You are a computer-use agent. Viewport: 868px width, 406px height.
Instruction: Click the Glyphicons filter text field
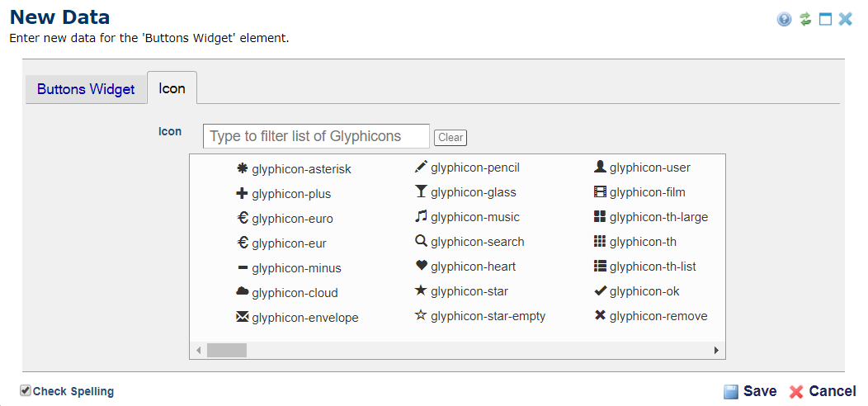tap(316, 136)
